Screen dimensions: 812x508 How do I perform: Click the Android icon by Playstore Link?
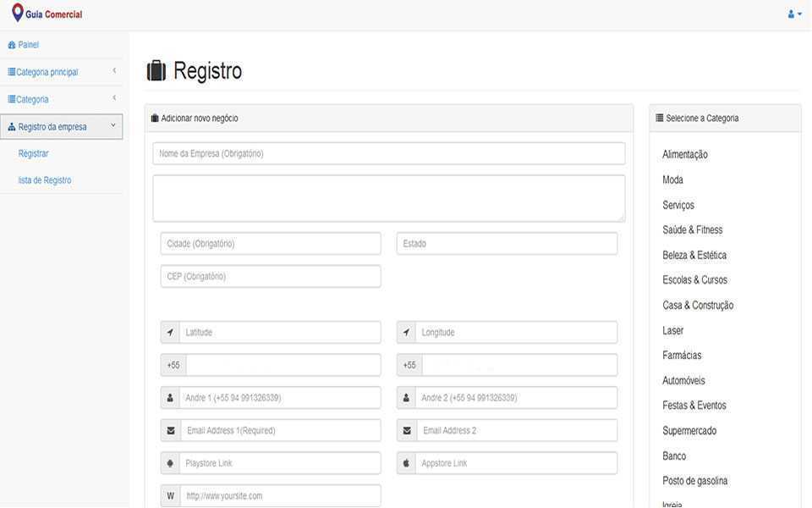click(170, 464)
